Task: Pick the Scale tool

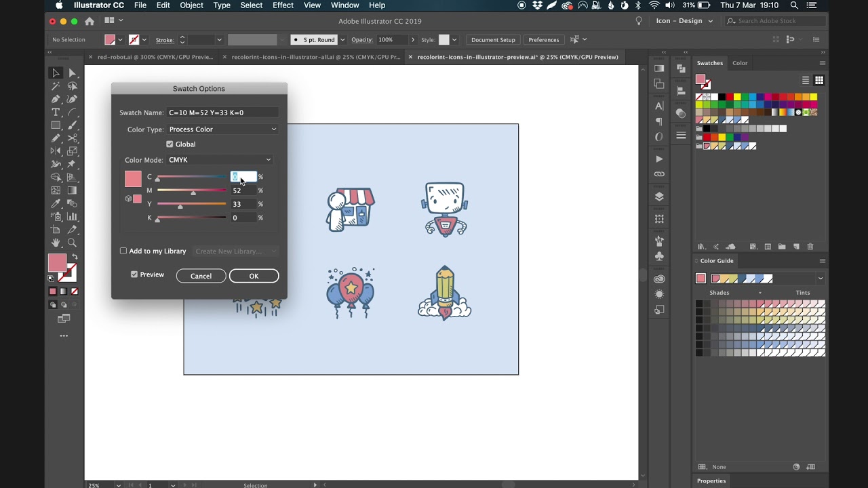Action: point(72,151)
